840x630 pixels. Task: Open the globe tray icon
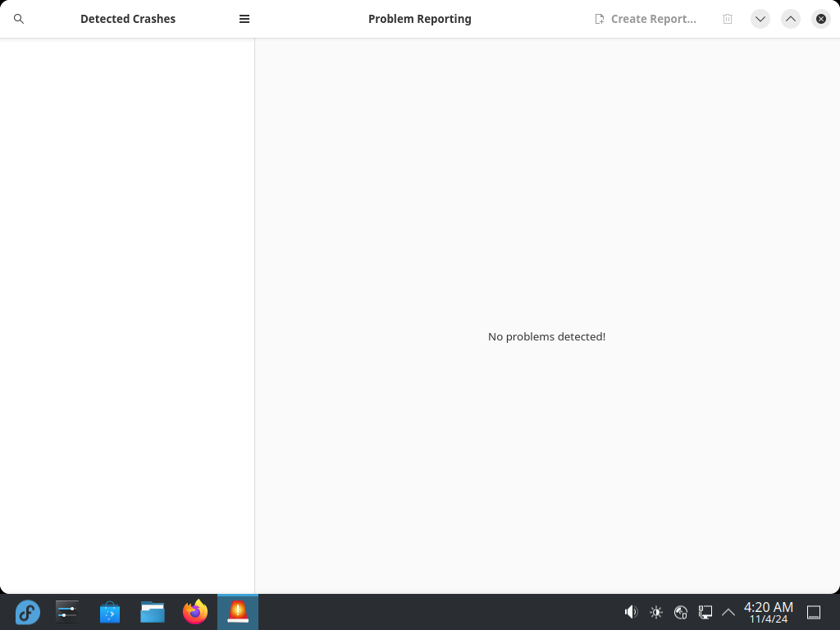(681, 612)
